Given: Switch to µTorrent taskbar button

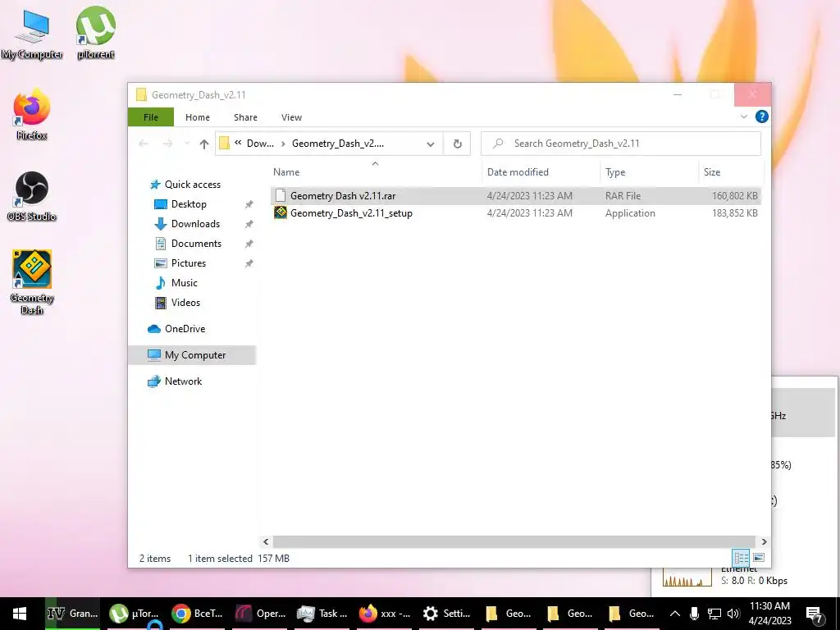Looking at the screenshot, I should pyautogui.click(x=135, y=614).
